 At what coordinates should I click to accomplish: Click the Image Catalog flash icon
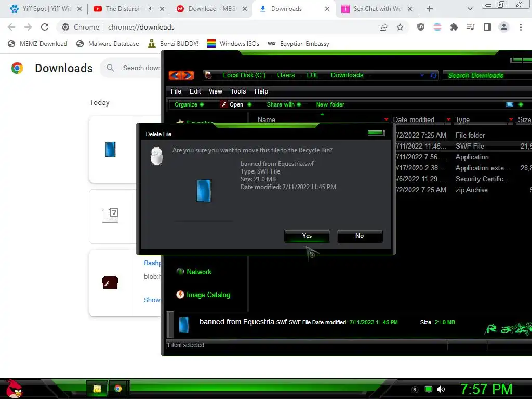[x=180, y=295]
